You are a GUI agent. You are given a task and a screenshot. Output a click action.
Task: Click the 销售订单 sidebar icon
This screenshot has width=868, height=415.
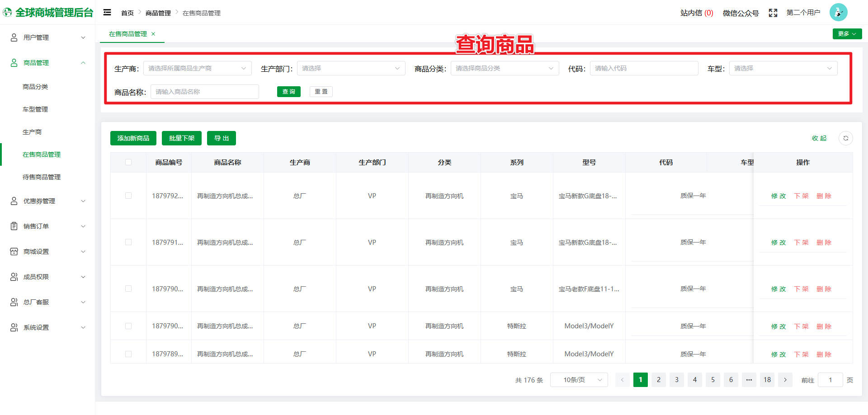click(13, 226)
